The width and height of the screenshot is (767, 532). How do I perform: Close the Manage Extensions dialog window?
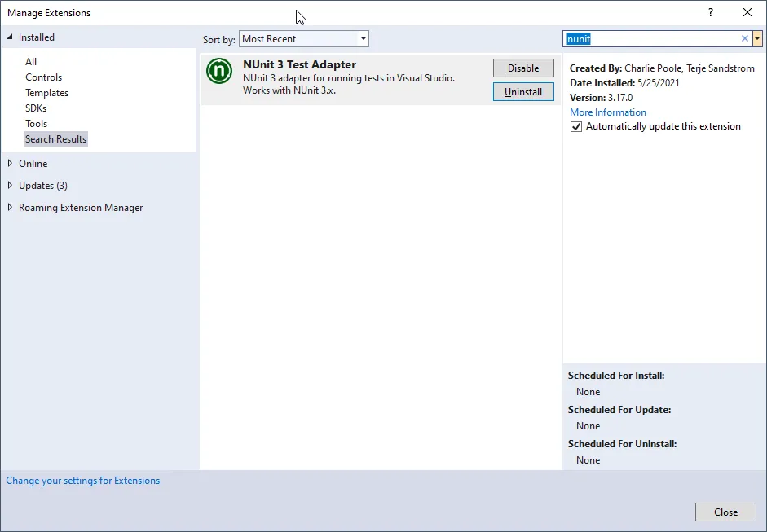(x=747, y=13)
